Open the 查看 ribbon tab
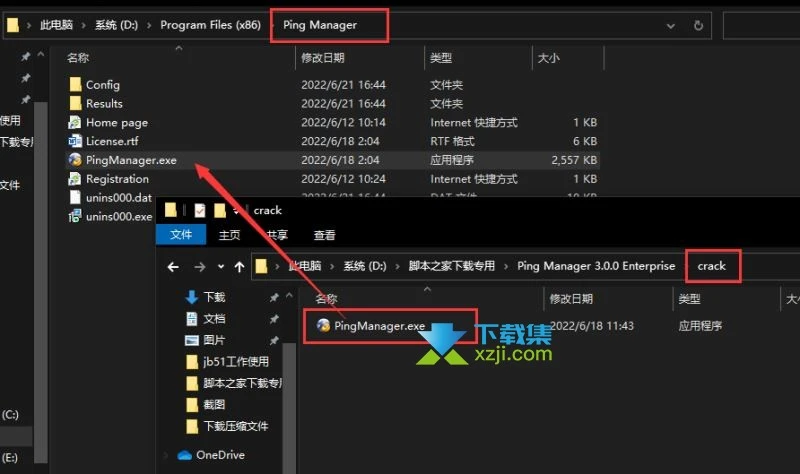 (324, 235)
